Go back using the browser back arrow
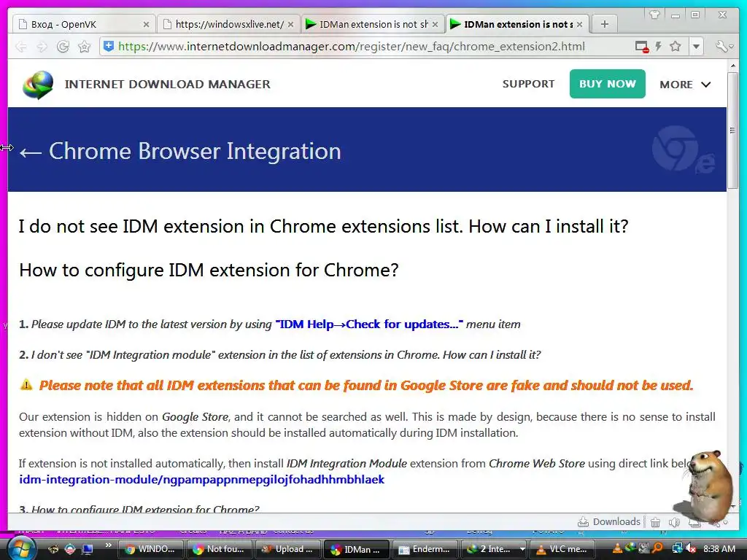This screenshot has height=560, width=747. tap(21, 47)
